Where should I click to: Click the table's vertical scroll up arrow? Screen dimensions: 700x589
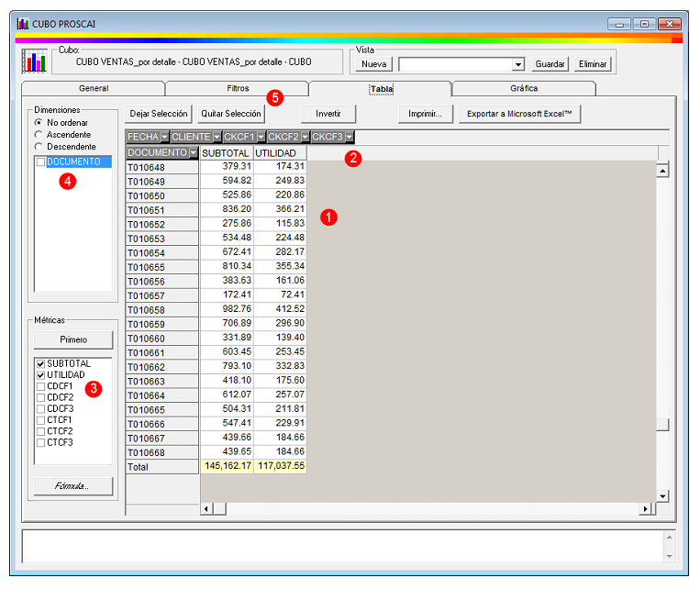(662, 171)
